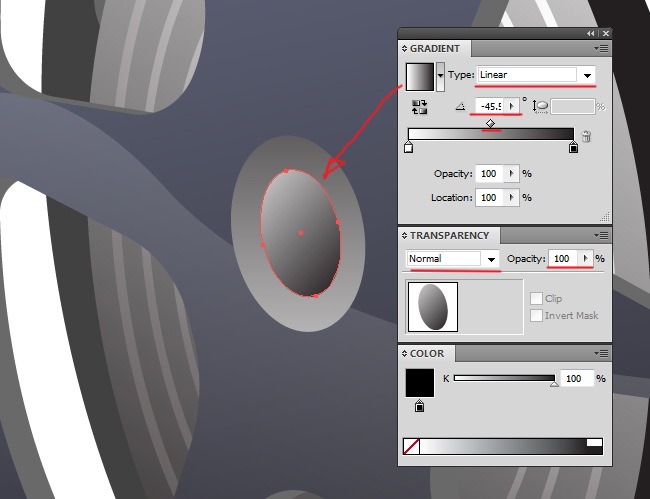Click the gradient angle icon
The height and width of the screenshot is (499, 650).
pos(460,107)
